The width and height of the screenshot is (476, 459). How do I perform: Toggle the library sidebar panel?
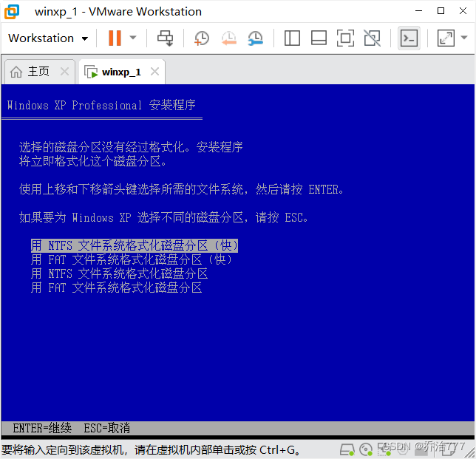(292, 38)
